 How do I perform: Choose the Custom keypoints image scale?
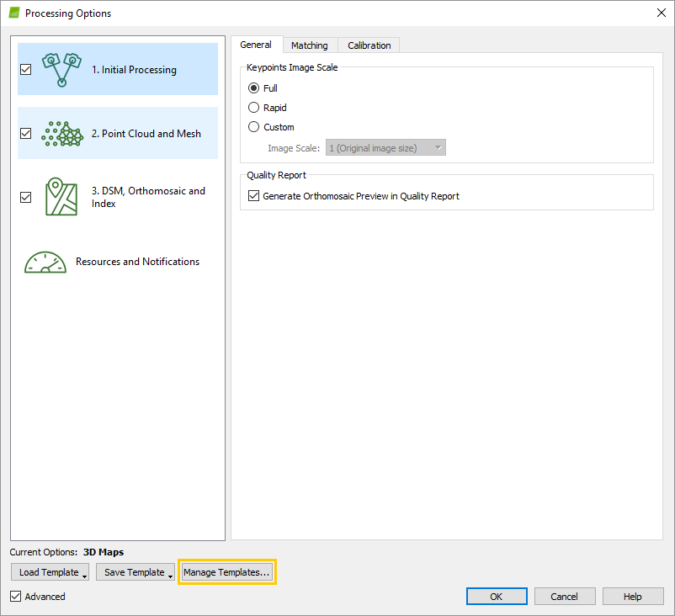253,126
